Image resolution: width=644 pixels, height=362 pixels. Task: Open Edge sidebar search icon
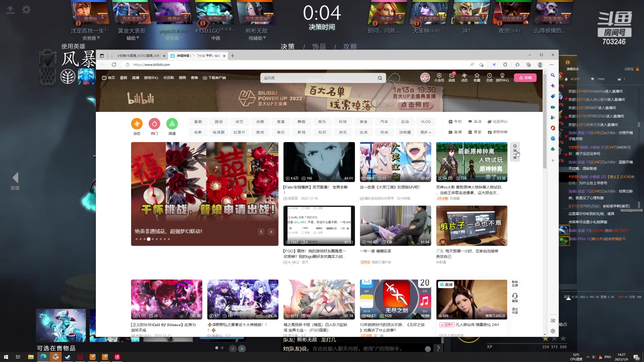coord(553,75)
